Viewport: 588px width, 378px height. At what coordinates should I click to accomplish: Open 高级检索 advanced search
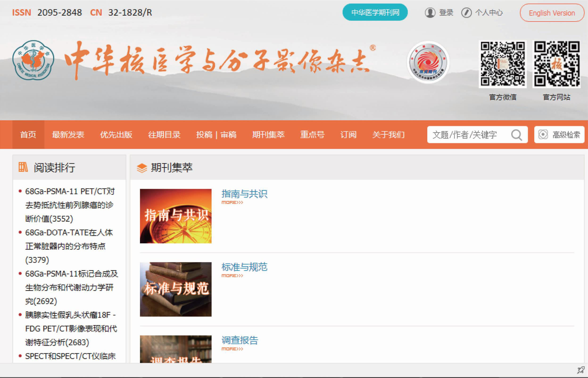(559, 135)
